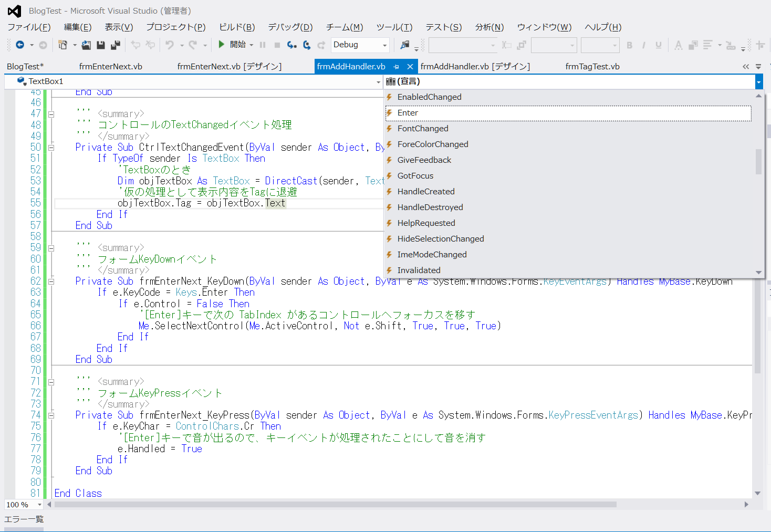Click the Navigate Backward arrow icon

click(20, 45)
